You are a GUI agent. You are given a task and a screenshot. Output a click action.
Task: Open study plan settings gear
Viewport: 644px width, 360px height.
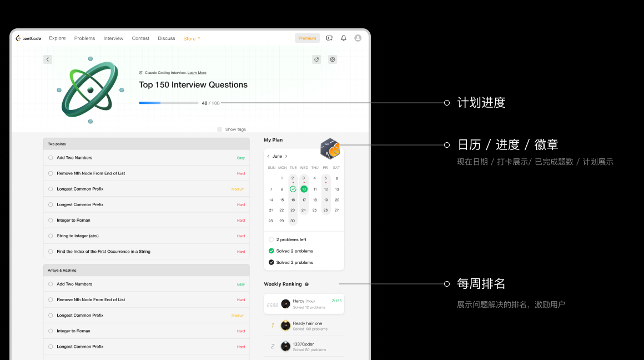point(333,59)
